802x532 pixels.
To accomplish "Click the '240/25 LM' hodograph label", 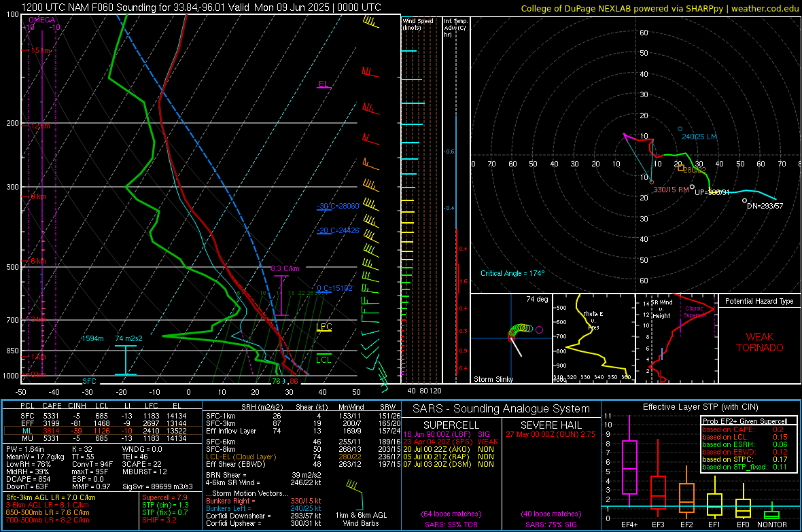I will [x=699, y=137].
